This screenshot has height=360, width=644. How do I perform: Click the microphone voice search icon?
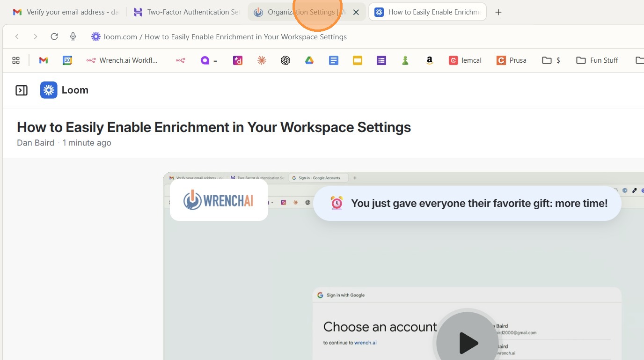tap(73, 37)
